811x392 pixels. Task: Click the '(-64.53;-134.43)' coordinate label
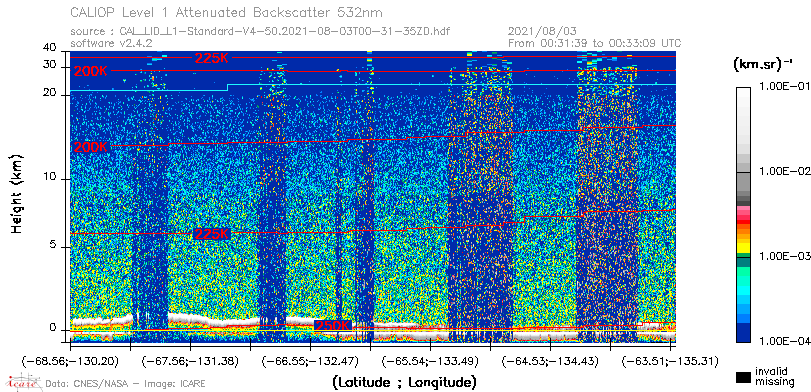[x=550, y=361]
